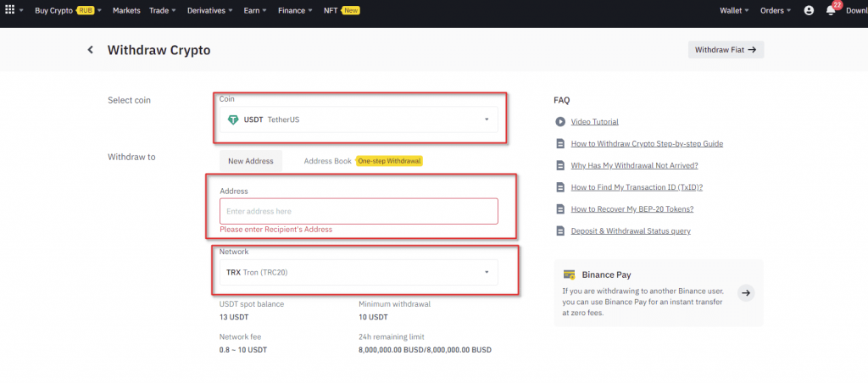Image resolution: width=868 pixels, height=383 pixels.
Task: Open the Video Tutorial link
Action: 594,121
